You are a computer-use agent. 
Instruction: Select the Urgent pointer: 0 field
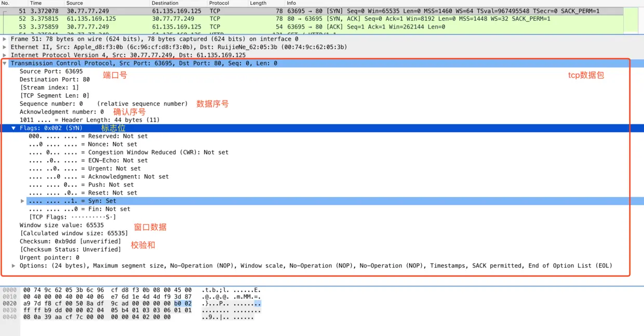coord(49,257)
